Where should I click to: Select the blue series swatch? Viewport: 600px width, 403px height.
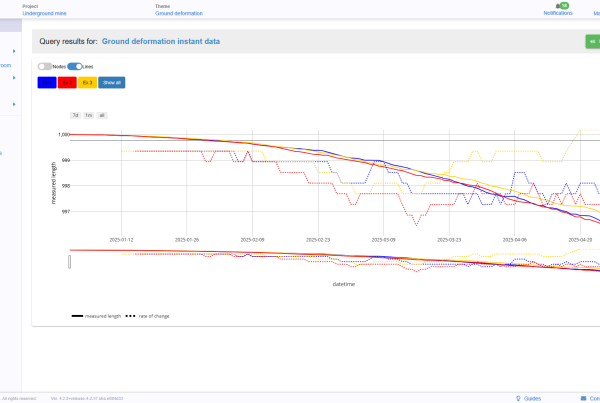coord(46,82)
